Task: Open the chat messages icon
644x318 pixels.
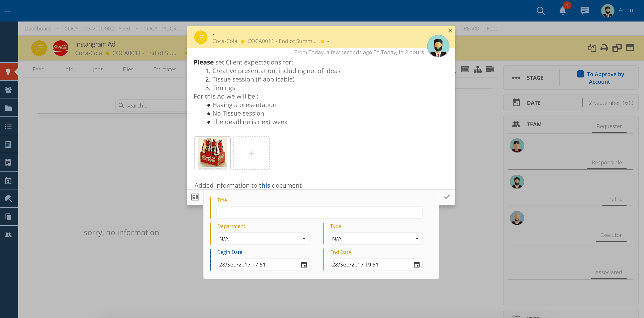Action: pyautogui.click(x=584, y=11)
